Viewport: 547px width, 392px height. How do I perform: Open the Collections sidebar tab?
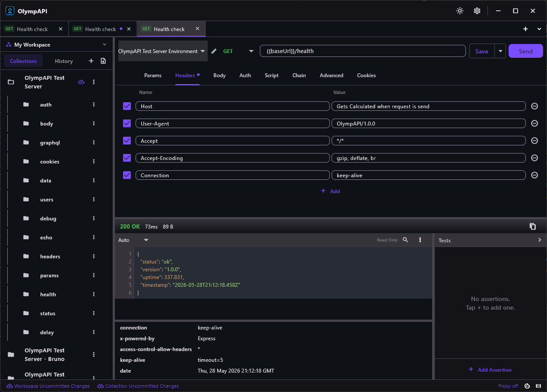[x=23, y=61]
